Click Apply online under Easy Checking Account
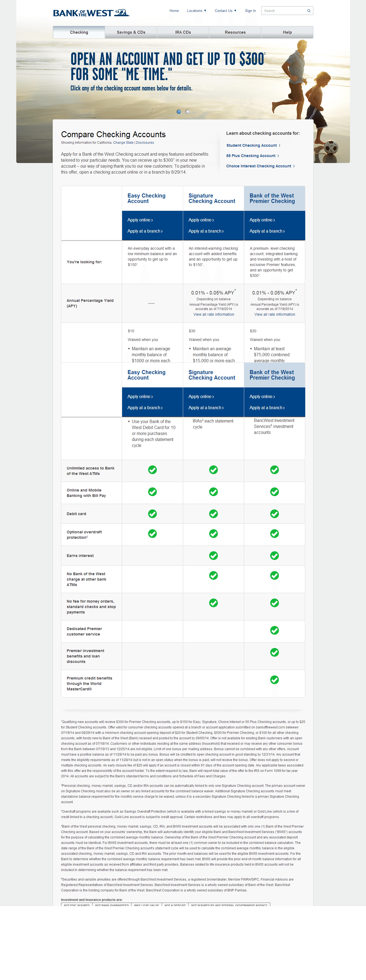The height and width of the screenshot is (980, 366). pos(140,220)
